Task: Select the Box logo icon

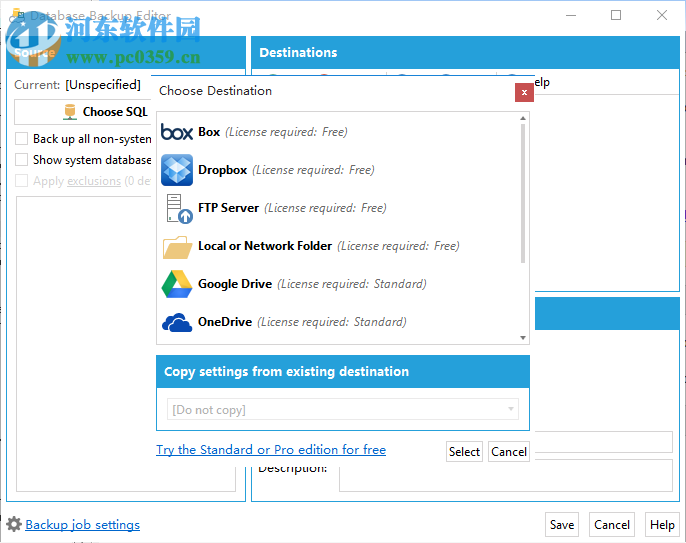Action: (x=177, y=132)
